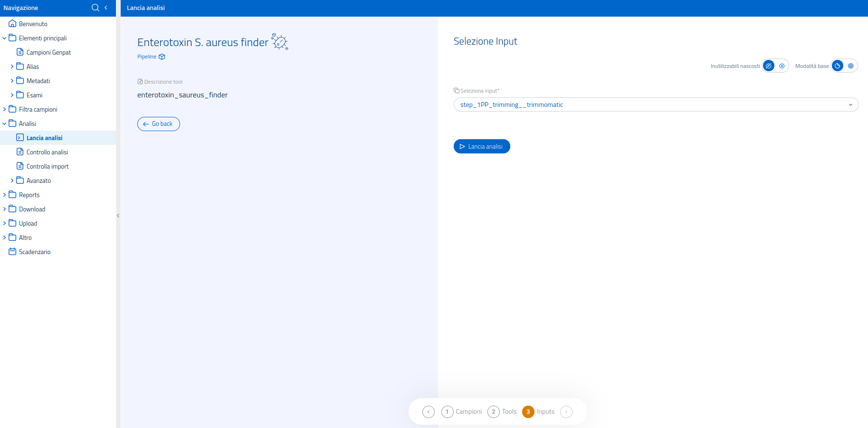
Task: Click the search icon in Navigazione header
Action: 95,8
